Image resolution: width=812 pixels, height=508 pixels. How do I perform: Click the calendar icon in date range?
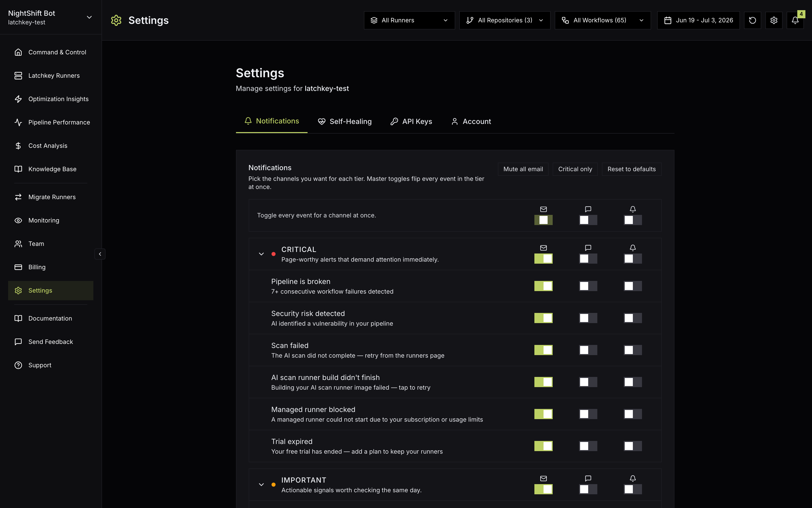[x=668, y=20]
